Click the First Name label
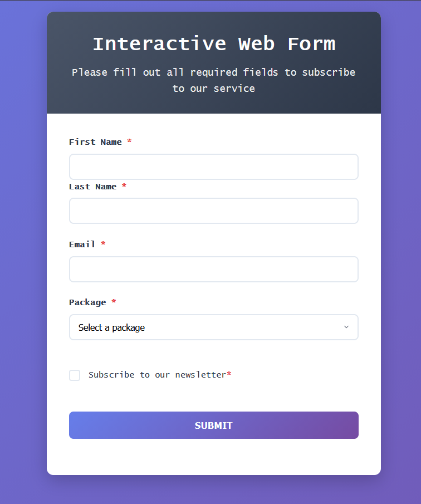 point(95,142)
